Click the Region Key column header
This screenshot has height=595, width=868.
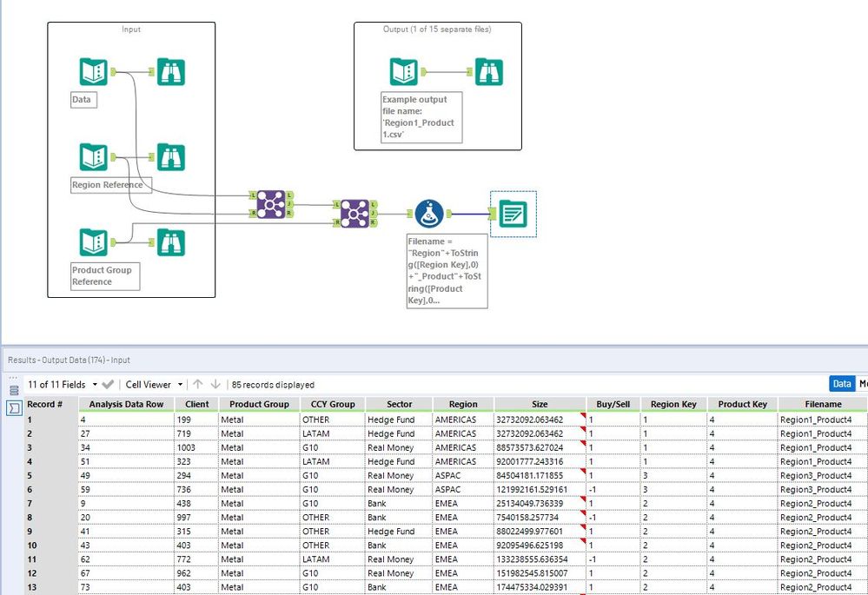pyautogui.click(x=673, y=404)
